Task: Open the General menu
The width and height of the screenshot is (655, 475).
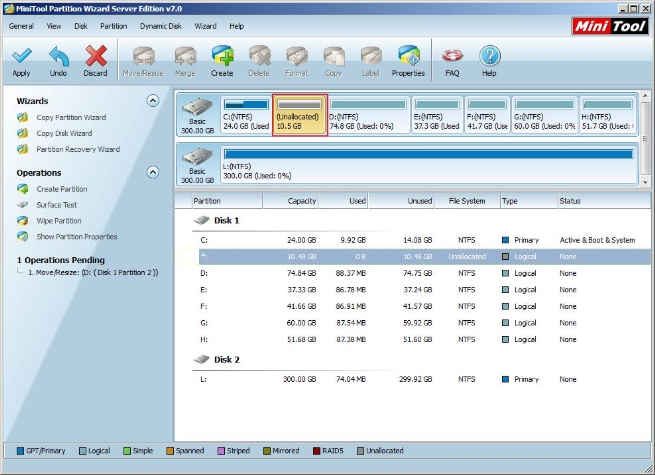Action: 21,26
